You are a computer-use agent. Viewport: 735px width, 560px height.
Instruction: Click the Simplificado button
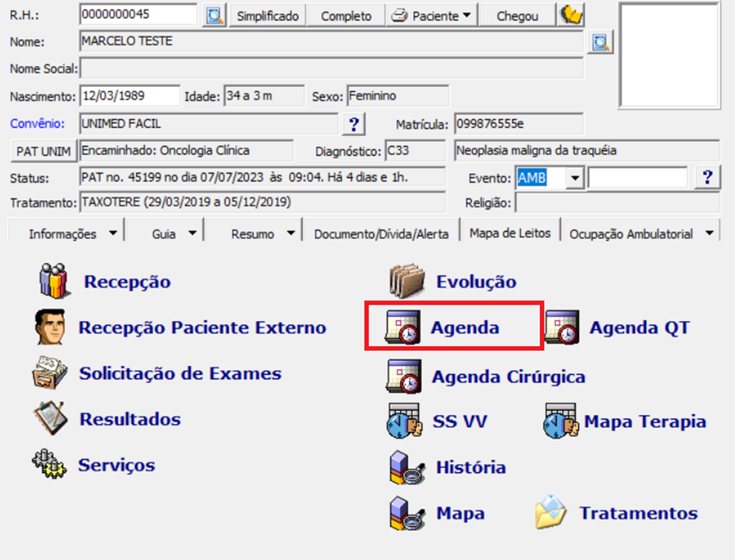268,16
